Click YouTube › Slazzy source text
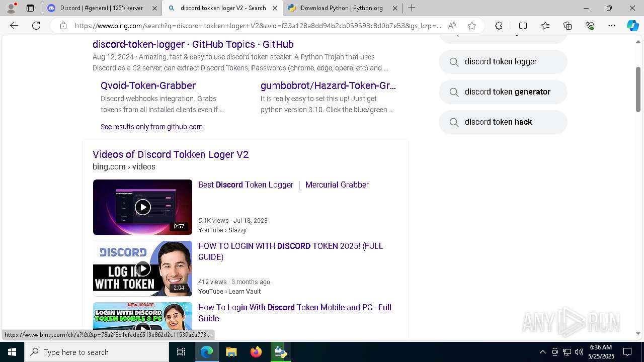This screenshot has width=644, height=362. click(222, 230)
